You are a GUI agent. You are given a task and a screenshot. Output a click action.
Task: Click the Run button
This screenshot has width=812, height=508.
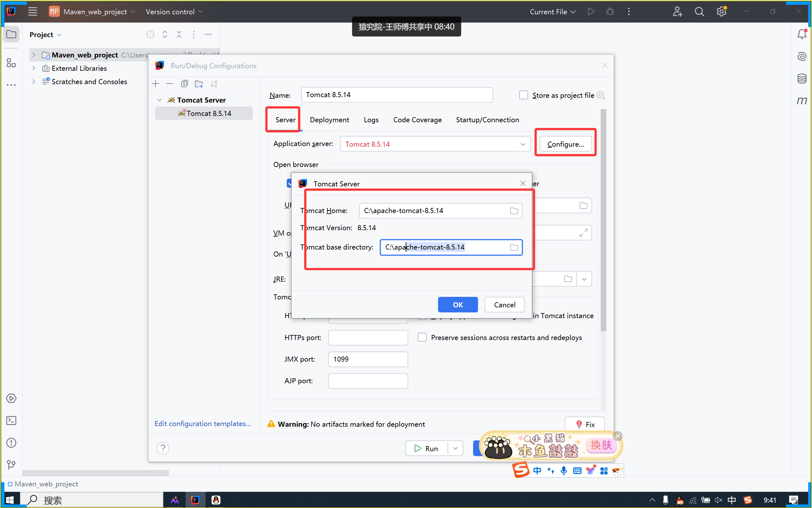tap(427, 449)
